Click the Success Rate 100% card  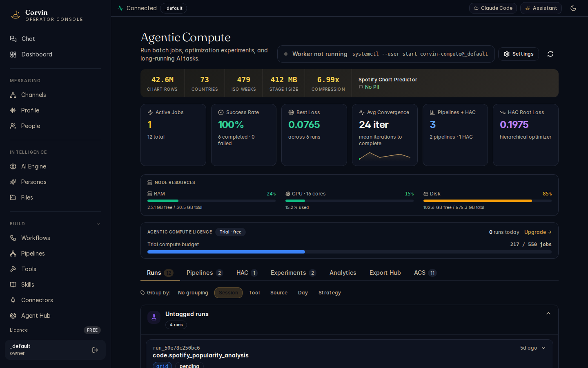pos(244,135)
